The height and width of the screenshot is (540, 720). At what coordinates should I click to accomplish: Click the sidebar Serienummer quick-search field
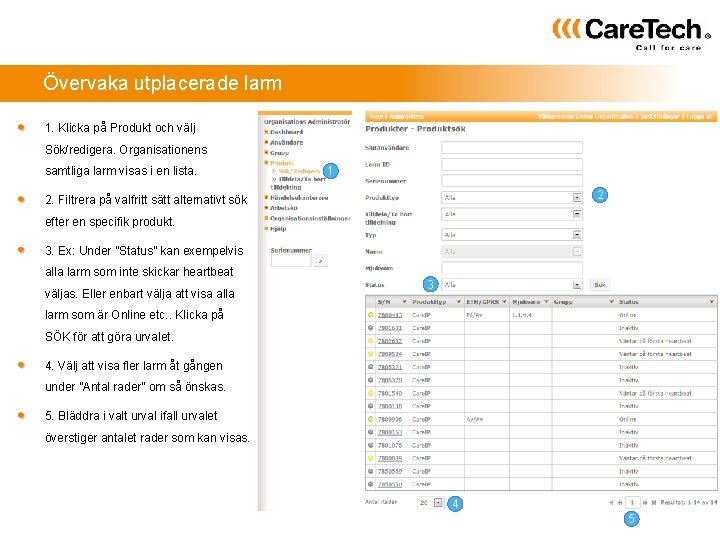pos(291,261)
